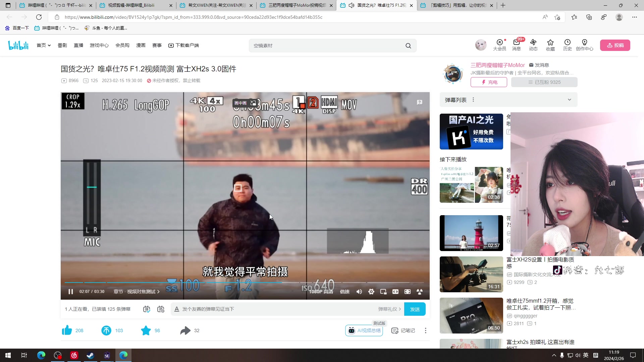Open 历史 history icon
644x362 pixels.
coord(568,45)
